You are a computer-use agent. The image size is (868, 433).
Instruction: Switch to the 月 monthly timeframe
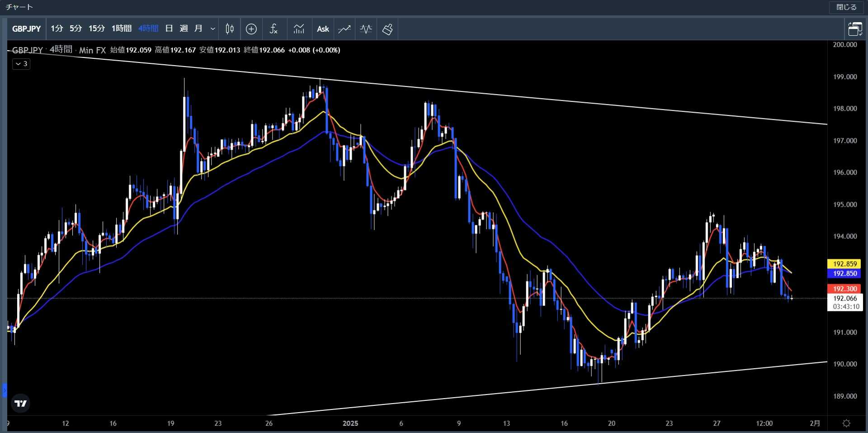pos(198,29)
